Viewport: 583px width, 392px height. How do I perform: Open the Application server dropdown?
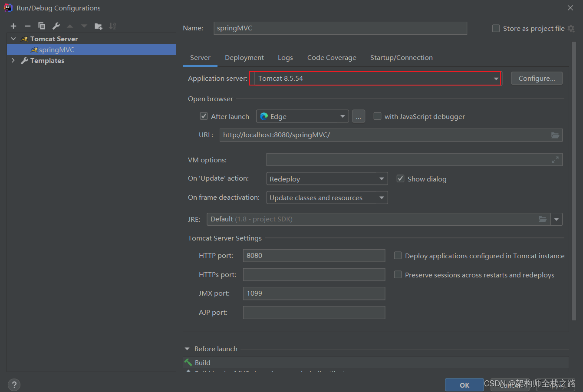tap(496, 79)
